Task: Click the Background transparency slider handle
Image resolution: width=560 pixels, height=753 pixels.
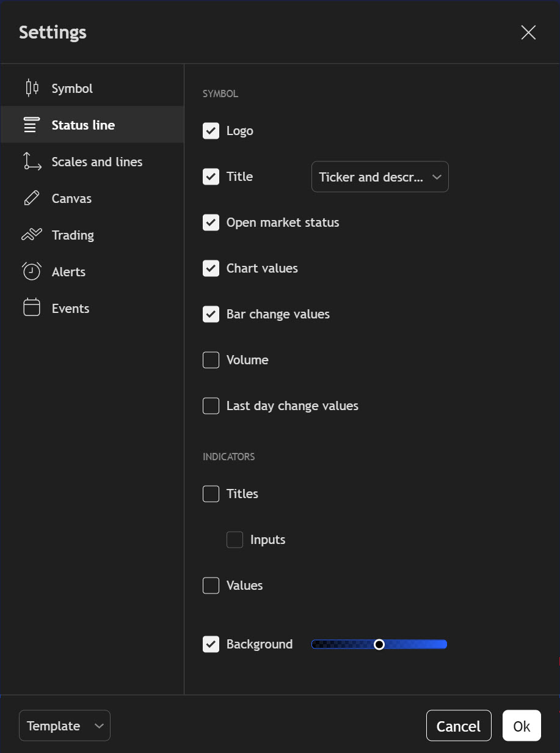Action: pos(379,644)
